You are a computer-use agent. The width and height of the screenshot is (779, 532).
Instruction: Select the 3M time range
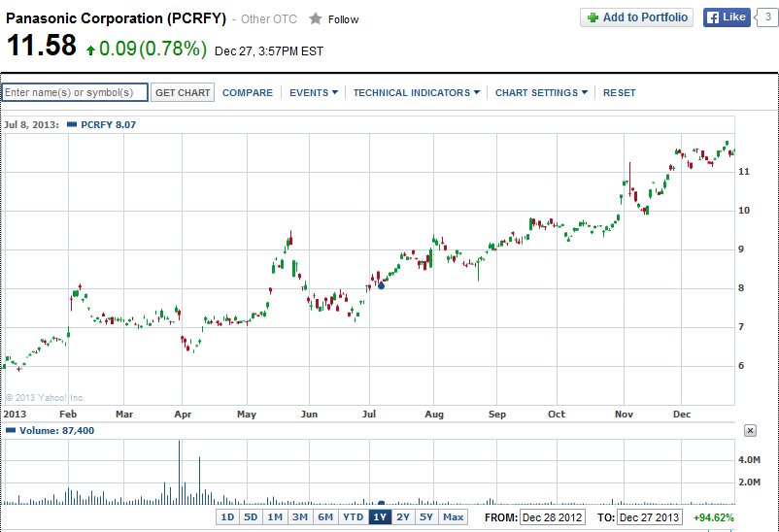(299, 517)
